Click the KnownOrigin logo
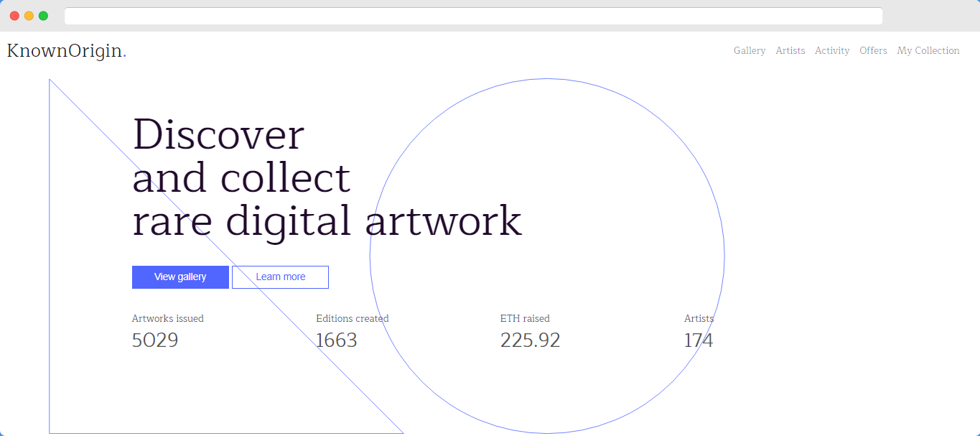Screen dimensions: 980x436 tap(66, 51)
